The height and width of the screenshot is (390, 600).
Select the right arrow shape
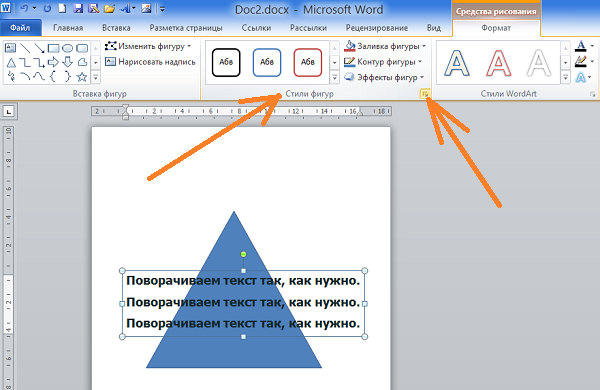53,62
